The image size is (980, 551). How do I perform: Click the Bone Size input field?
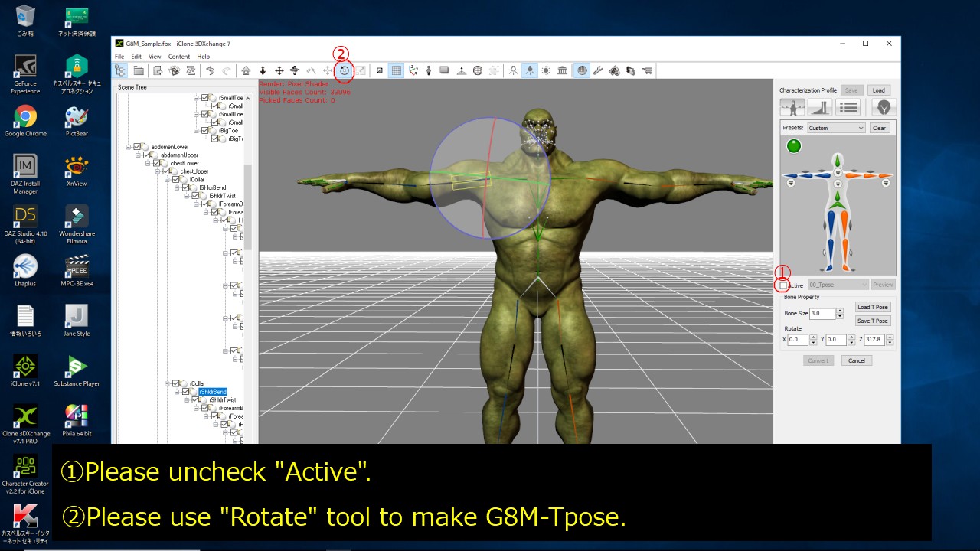pos(821,314)
